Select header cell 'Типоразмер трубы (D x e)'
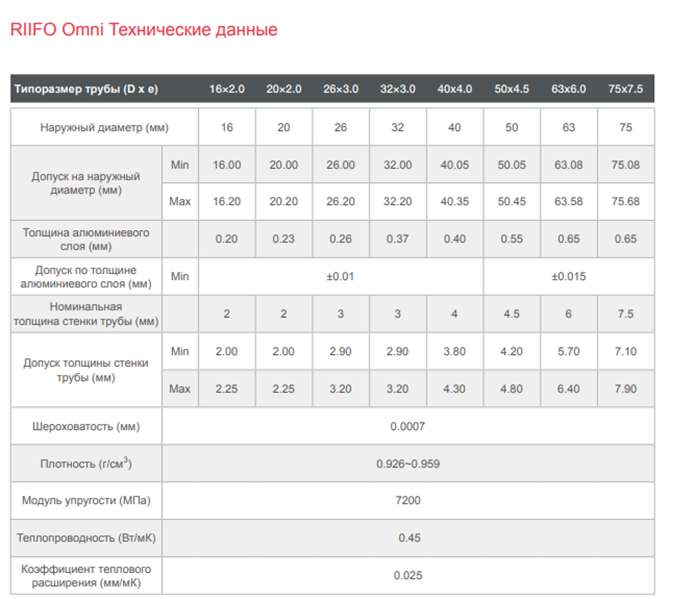 click(86, 89)
